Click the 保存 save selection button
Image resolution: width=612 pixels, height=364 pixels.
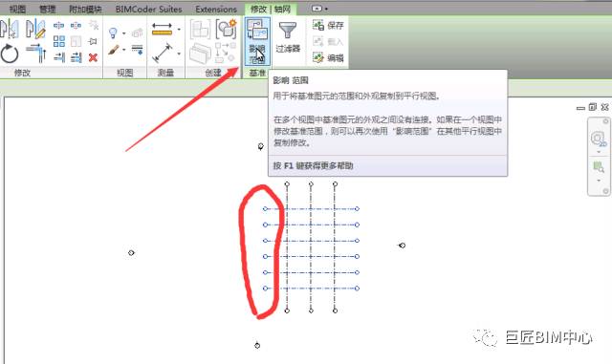click(328, 26)
